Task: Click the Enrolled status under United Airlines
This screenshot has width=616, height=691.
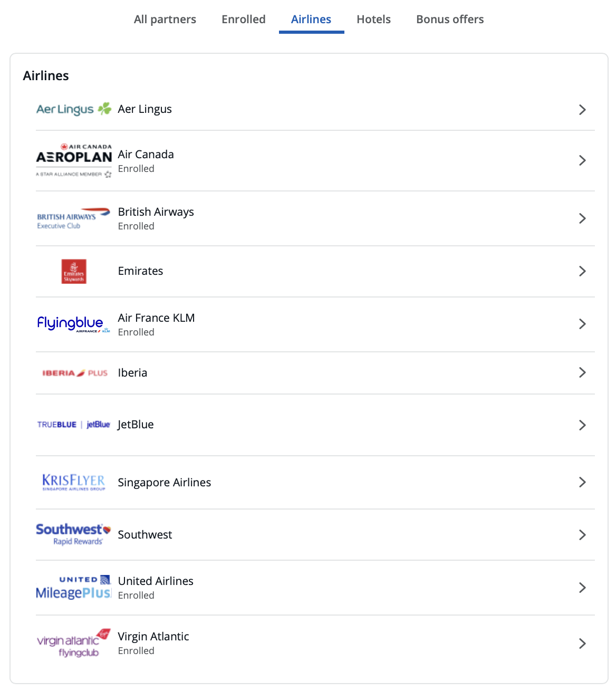Action: click(x=136, y=596)
